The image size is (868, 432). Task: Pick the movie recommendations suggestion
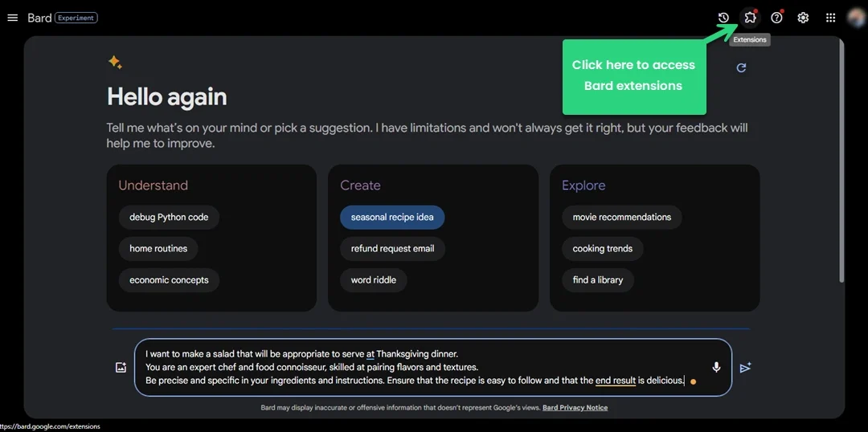coord(621,218)
